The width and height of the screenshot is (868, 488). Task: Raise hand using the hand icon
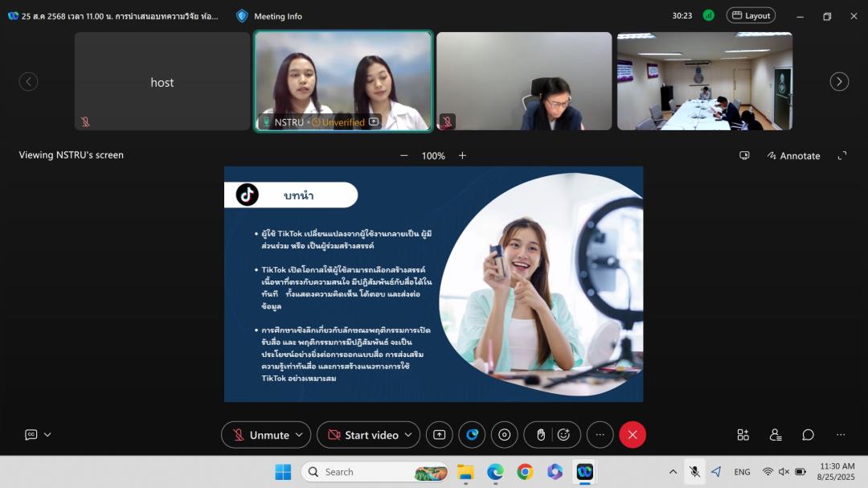541,435
